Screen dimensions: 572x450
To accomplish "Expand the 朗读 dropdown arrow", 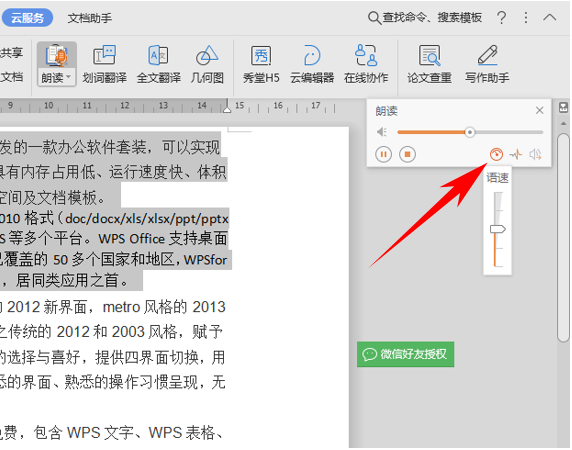I will (68, 77).
